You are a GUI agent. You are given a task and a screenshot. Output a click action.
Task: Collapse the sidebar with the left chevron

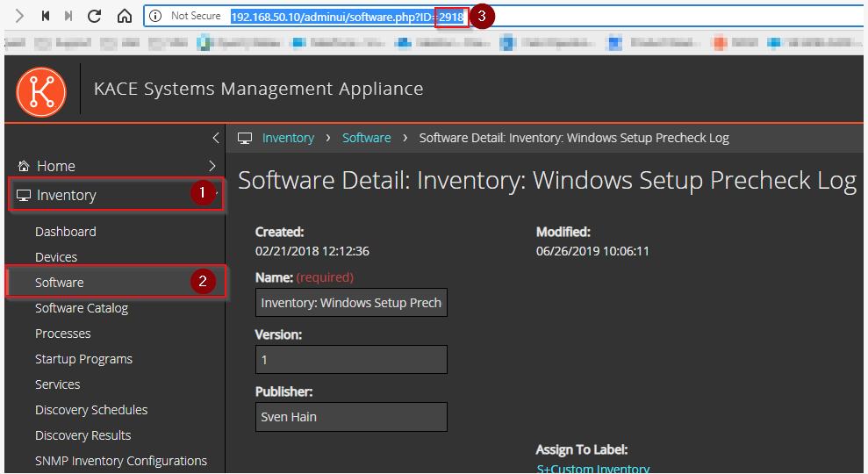coord(216,138)
